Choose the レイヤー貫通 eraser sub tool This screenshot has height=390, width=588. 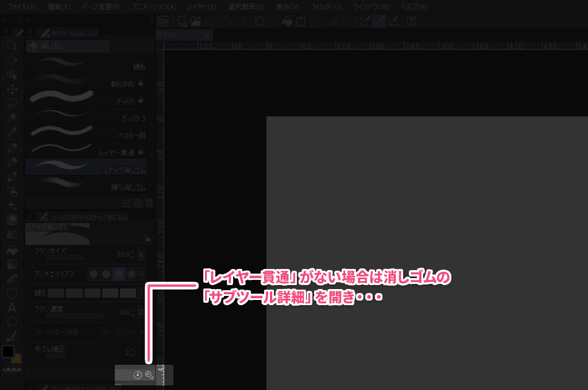[x=86, y=153]
